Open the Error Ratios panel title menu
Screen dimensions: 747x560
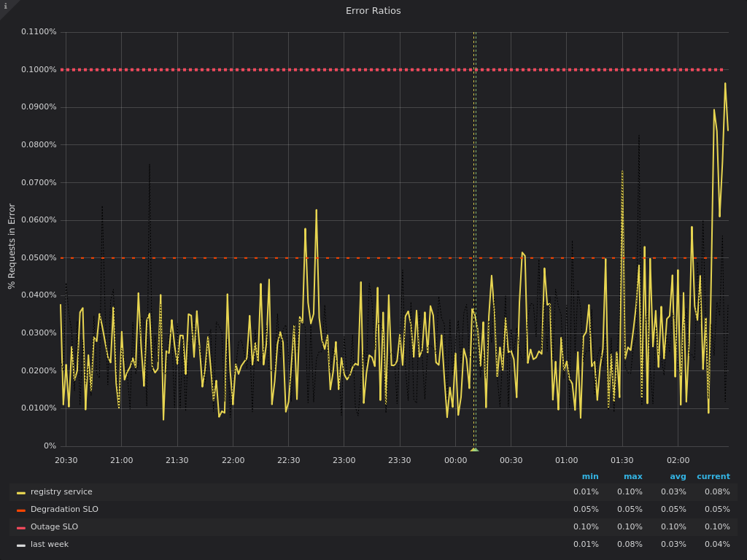tap(373, 11)
